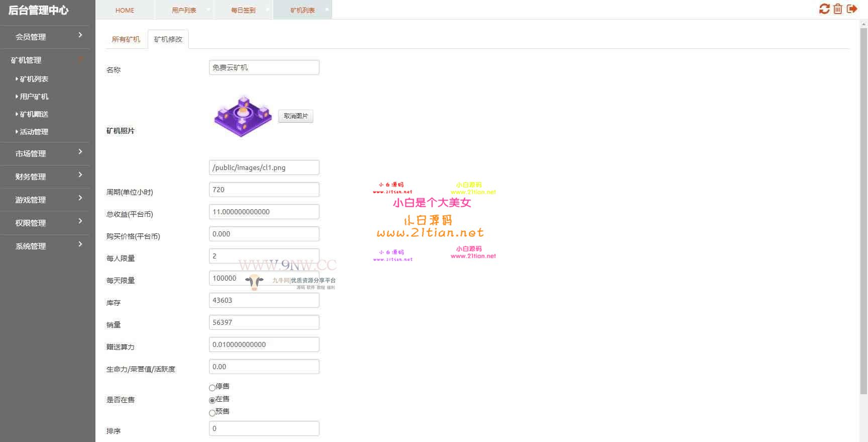Screen dimensions: 868x442
Task: Close the 矿机列表 top tab
Action: pyautogui.click(x=327, y=9)
